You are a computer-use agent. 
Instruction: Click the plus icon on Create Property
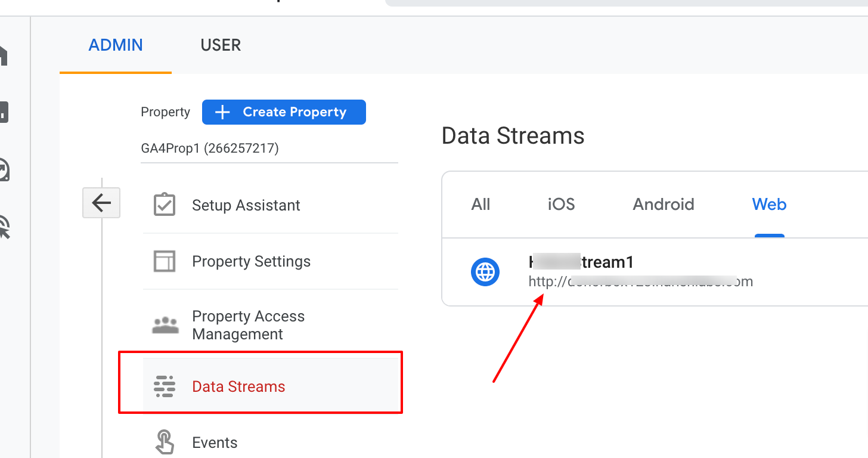[222, 112]
